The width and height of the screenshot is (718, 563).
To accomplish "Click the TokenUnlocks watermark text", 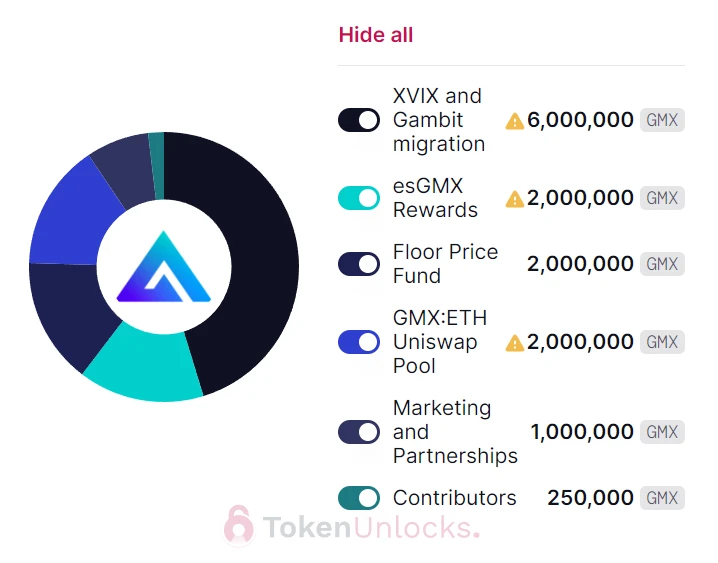I will pos(370,527).
